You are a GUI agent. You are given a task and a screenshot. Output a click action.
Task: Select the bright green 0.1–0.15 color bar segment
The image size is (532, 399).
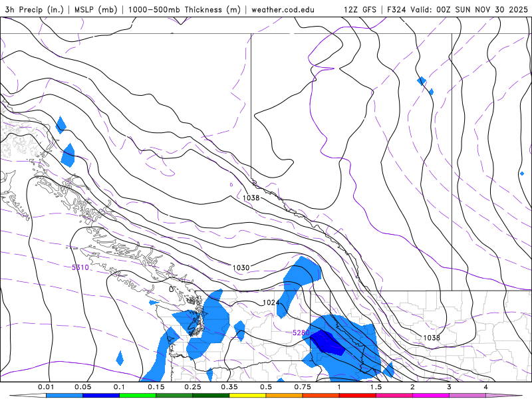click(138, 396)
